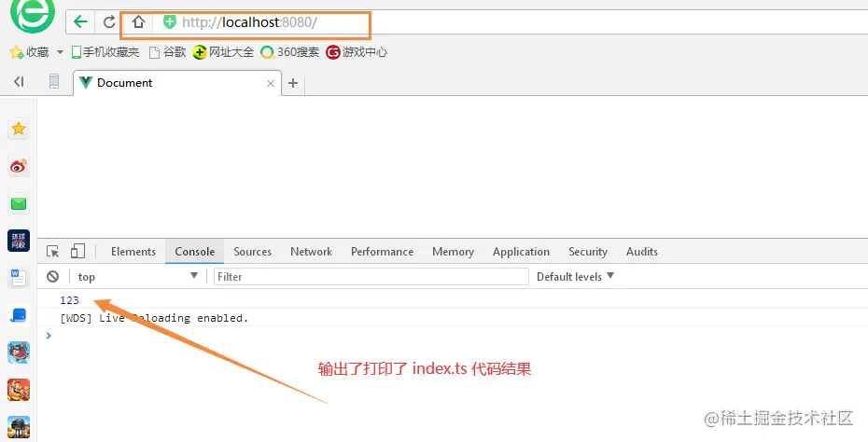Switch to Network panel
The height and width of the screenshot is (442, 868).
(311, 251)
